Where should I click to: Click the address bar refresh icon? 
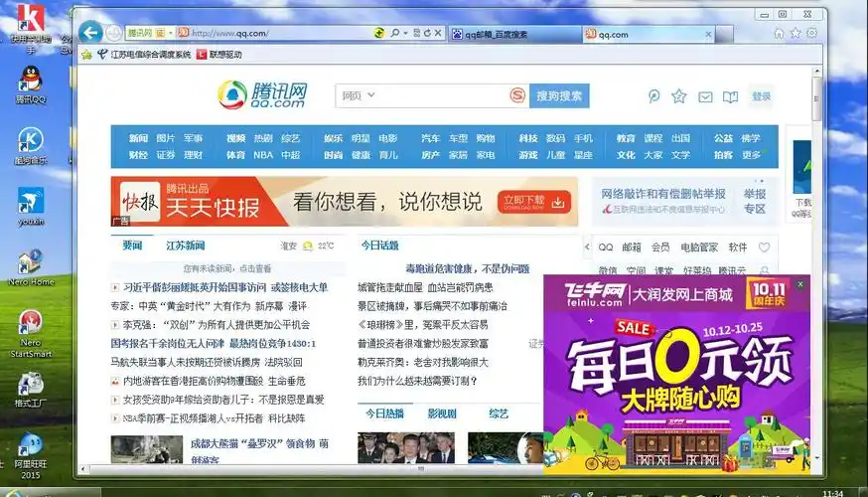tap(427, 33)
